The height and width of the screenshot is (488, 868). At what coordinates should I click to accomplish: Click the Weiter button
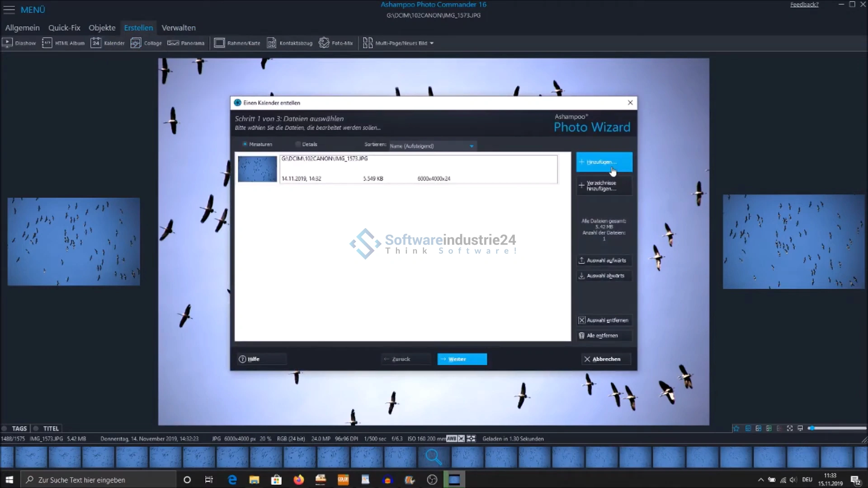coord(462,359)
